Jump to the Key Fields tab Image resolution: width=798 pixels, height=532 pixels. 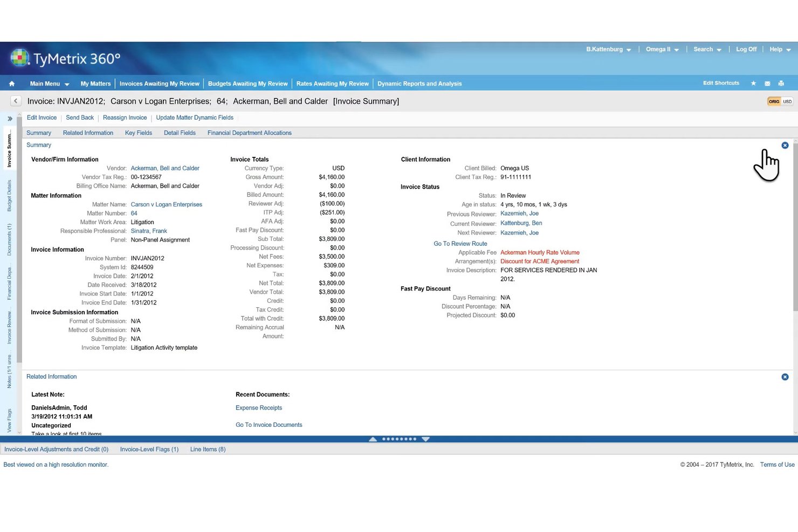[139, 133]
